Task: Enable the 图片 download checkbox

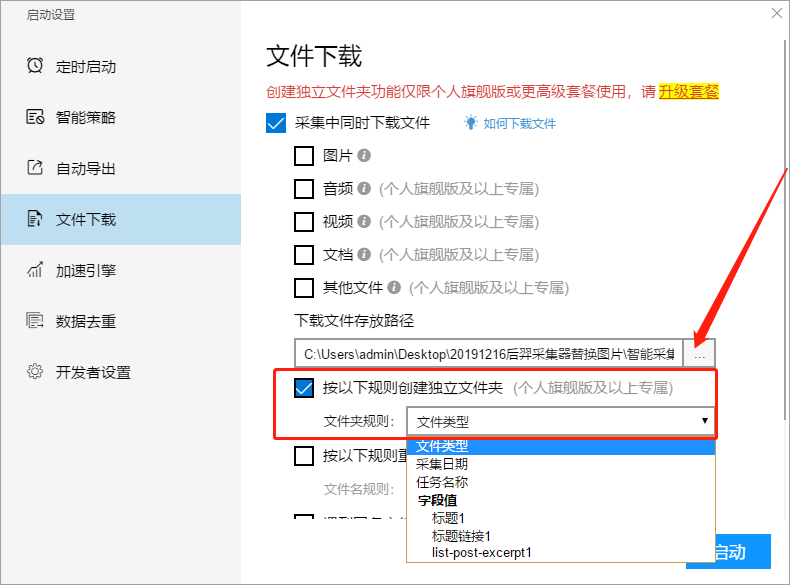Action: pyautogui.click(x=304, y=156)
